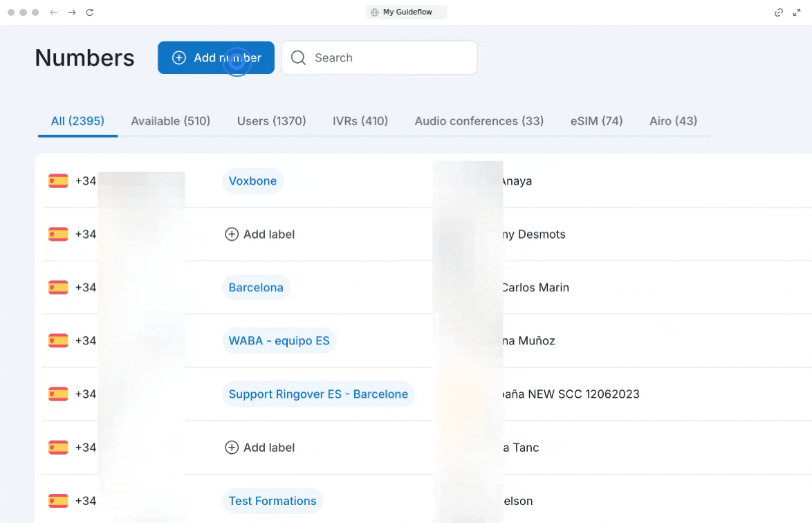Viewport: 812px width, 523px height.
Task: Click the browser back arrow
Action: click(54, 12)
